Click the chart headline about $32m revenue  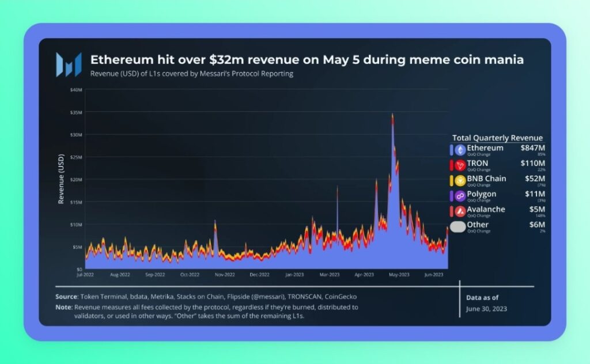coord(307,60)
